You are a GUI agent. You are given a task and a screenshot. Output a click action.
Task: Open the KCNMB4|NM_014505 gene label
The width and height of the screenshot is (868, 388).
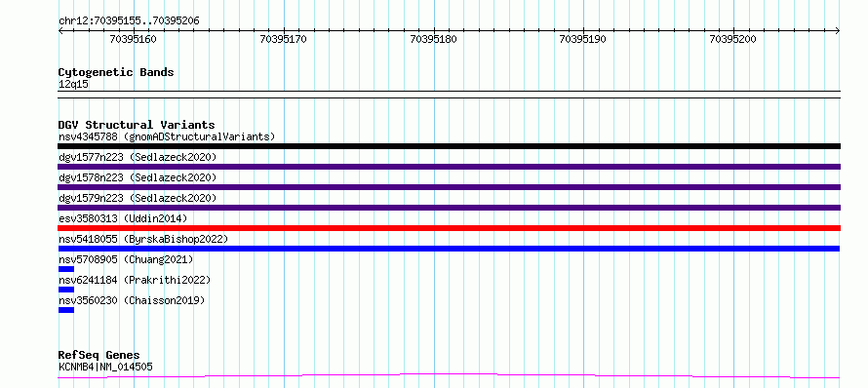click(x=105, y=367)
